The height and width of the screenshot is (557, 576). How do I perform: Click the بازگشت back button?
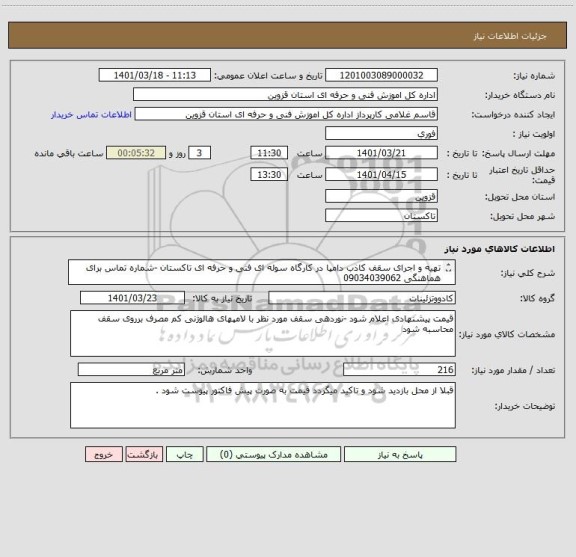coord(144,454)
